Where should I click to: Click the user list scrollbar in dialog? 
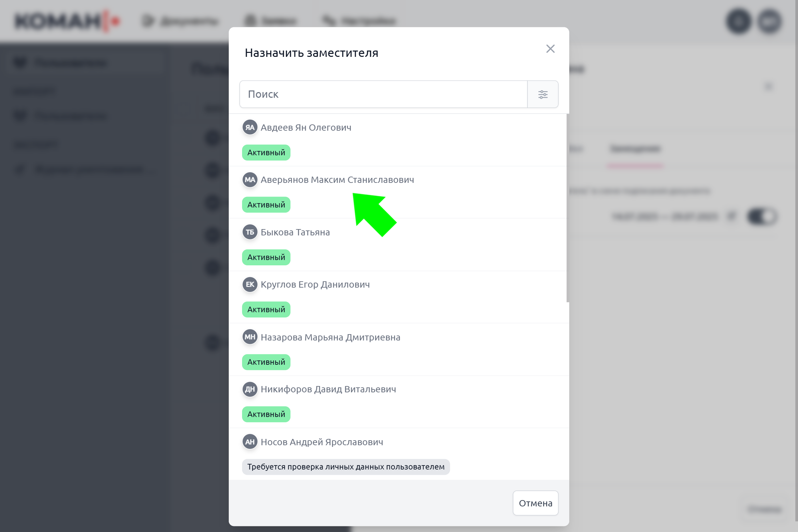(x=568, y=208)
